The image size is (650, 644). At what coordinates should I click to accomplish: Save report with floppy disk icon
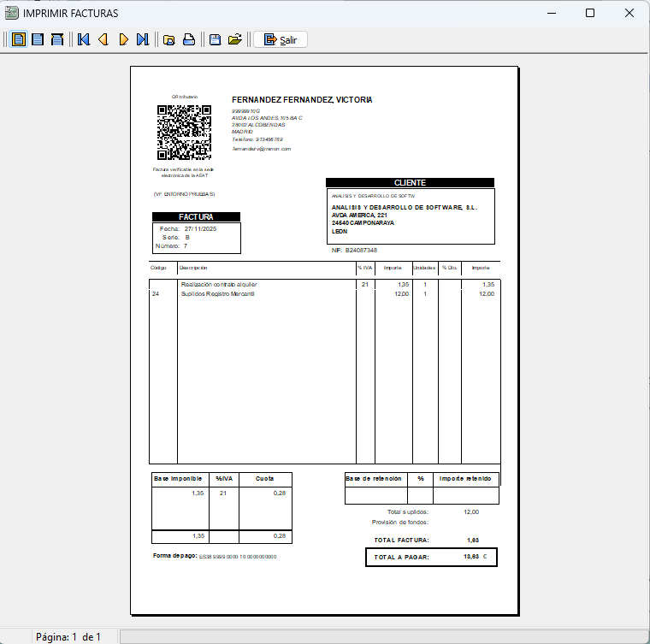(216, 39)
